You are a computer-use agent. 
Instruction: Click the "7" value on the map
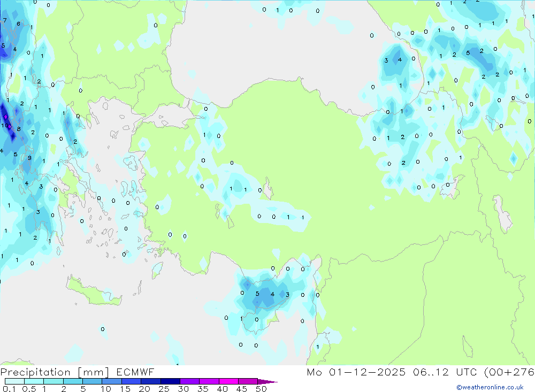tap(5, 20)
